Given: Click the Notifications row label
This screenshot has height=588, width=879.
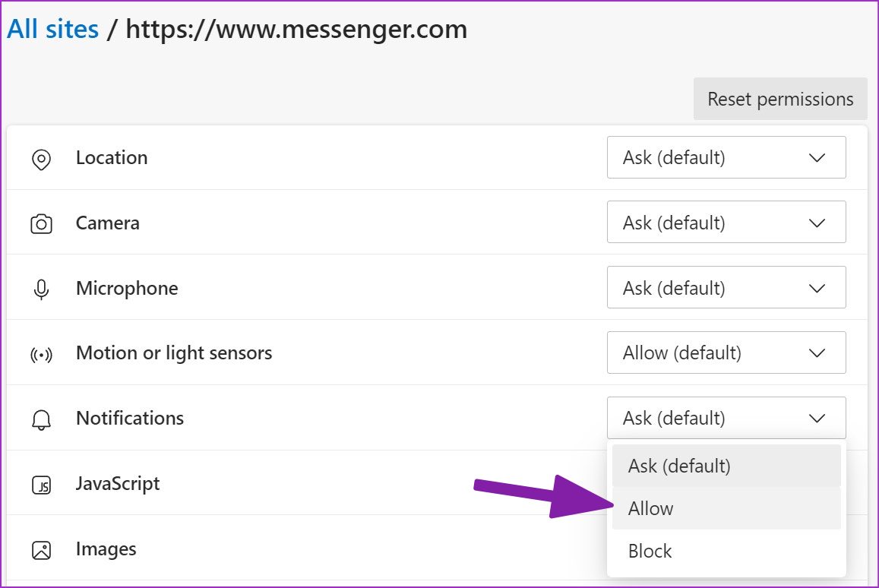Looking at the screenshot, I should click(129, 418).
